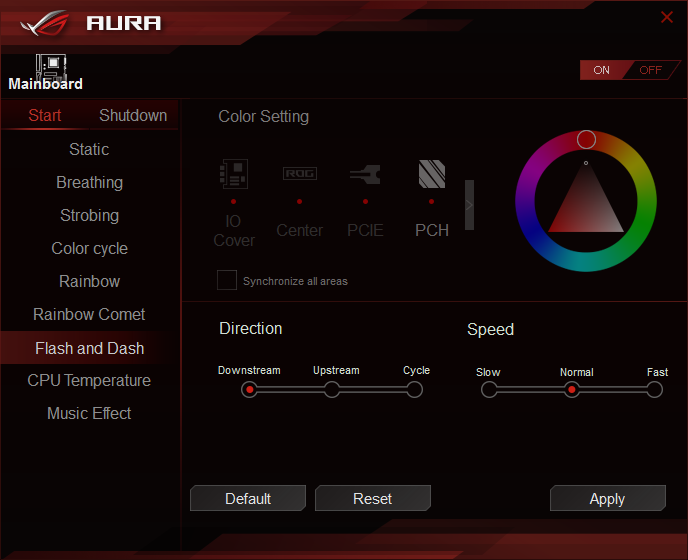Screen dimensions: 688x560
Task: Click the PCH label
Action: [x=432, y=230]
